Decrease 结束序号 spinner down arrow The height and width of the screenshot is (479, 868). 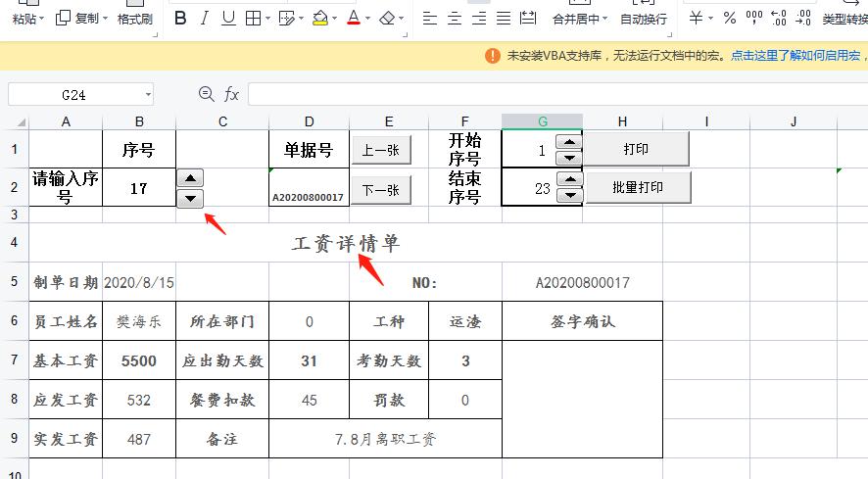569,195
